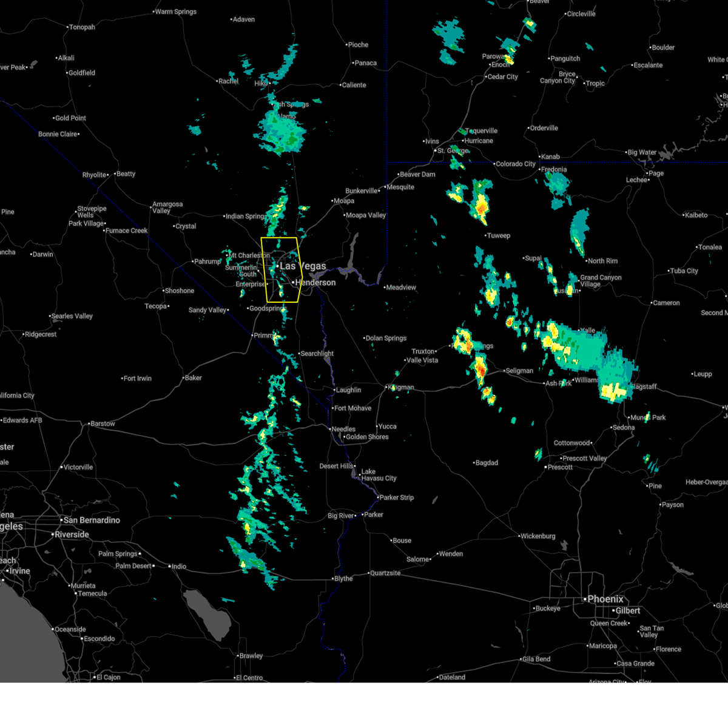Select the Ridgecrest label
This screenshot has height=728, width=728.
(x=41, y=334)
